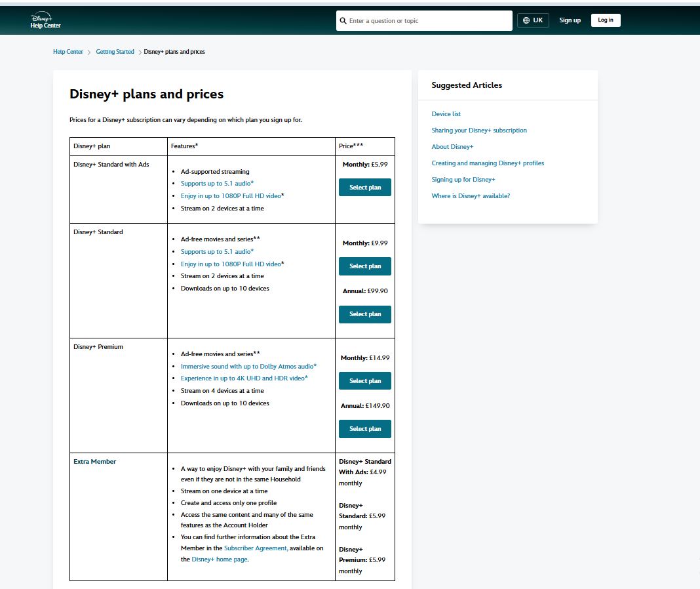This screenshot has width=700, height=589.
Task: Open Where is Disney+ available article
Action: coord(471,195)
